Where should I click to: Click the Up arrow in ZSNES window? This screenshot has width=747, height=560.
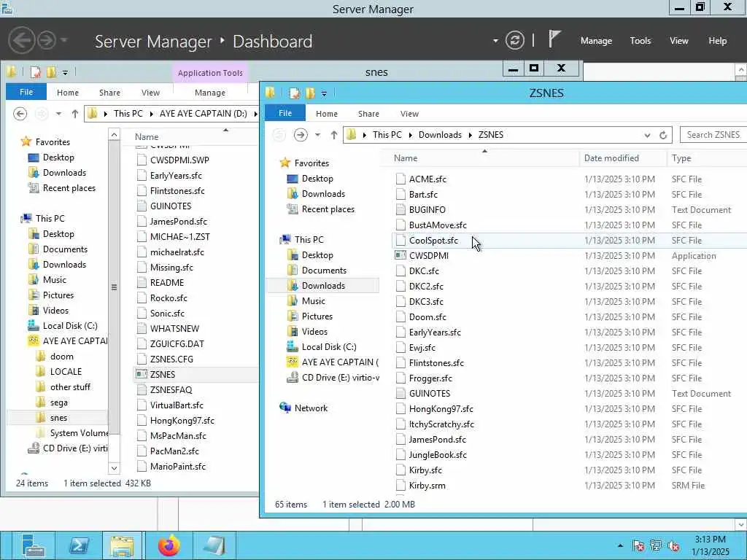tap(334, 135)
